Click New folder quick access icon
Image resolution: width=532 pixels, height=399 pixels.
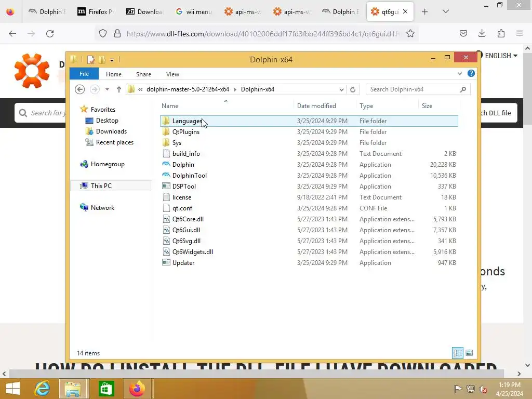pos(102,60)
